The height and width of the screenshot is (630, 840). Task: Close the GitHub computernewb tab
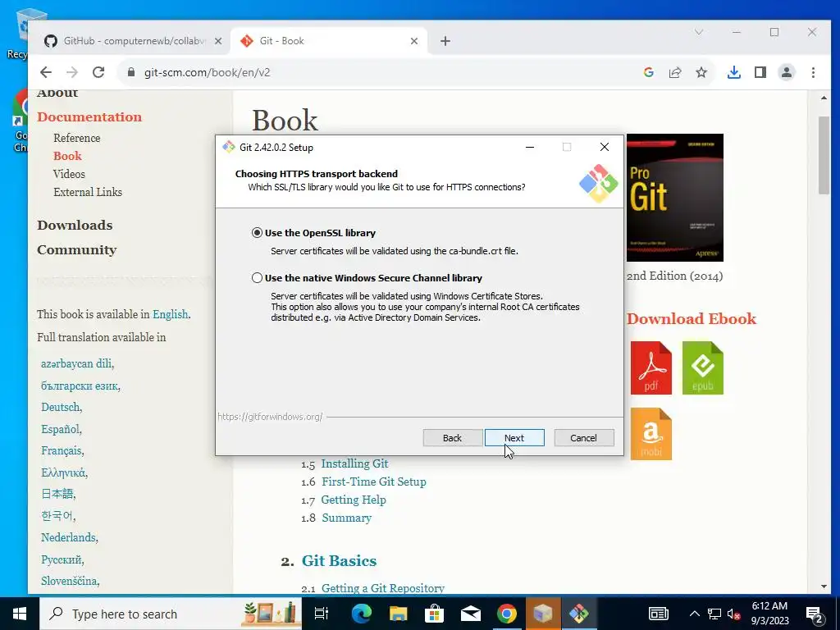tap(218, 41)
